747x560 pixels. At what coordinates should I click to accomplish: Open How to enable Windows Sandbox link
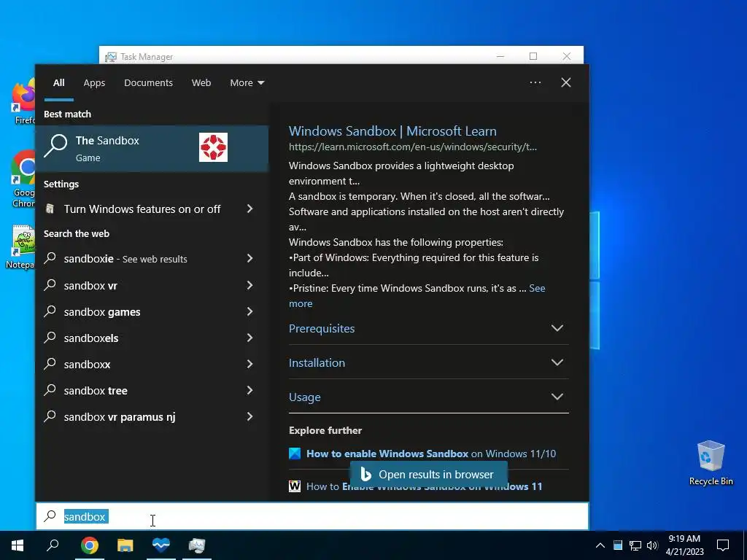coord(431,454)
